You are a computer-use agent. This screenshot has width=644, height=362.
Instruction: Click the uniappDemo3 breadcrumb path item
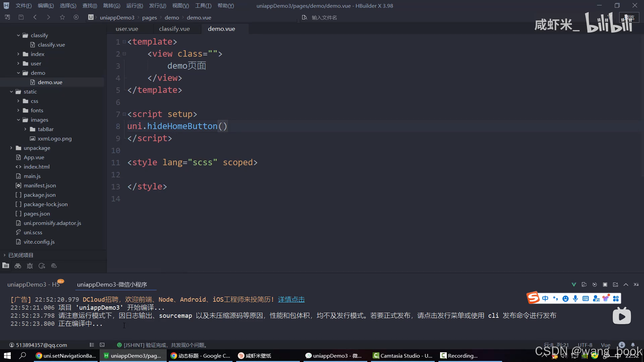point(117,17)
